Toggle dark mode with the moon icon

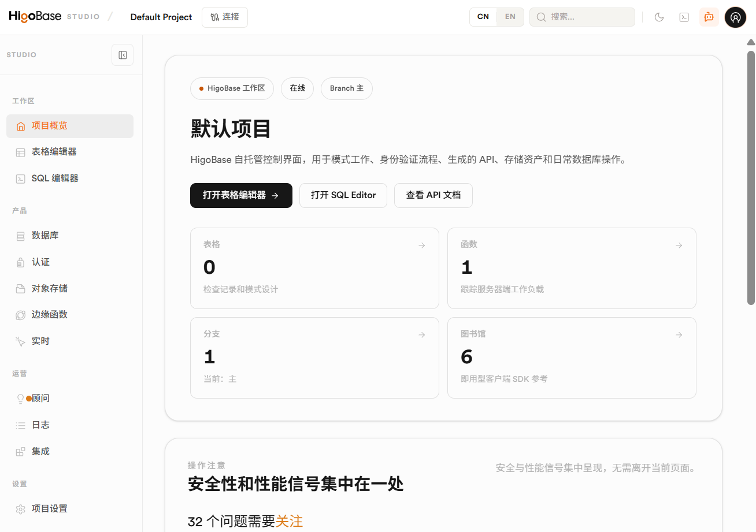click(x=659, y=17)
